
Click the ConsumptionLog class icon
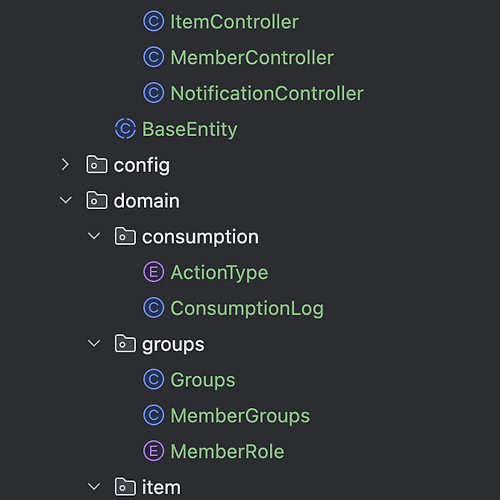(x=154, y=308)
